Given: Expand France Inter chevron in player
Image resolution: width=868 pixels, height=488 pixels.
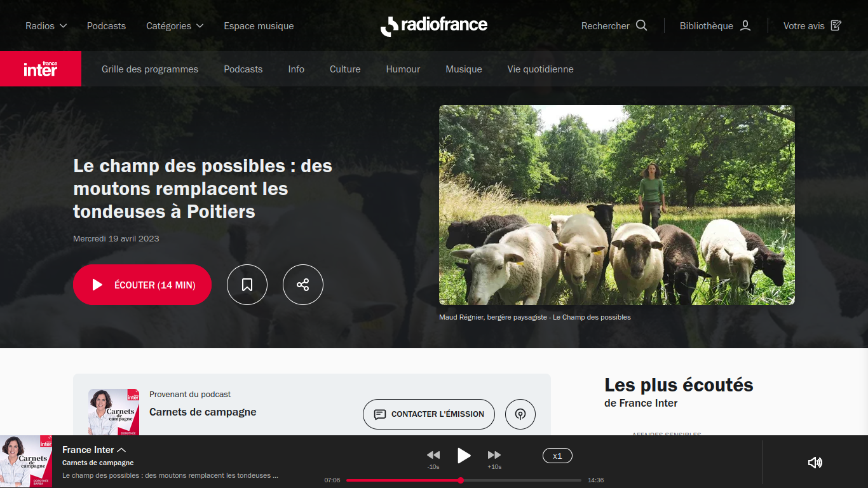Looking at the screenshot, I should [121, 450].
